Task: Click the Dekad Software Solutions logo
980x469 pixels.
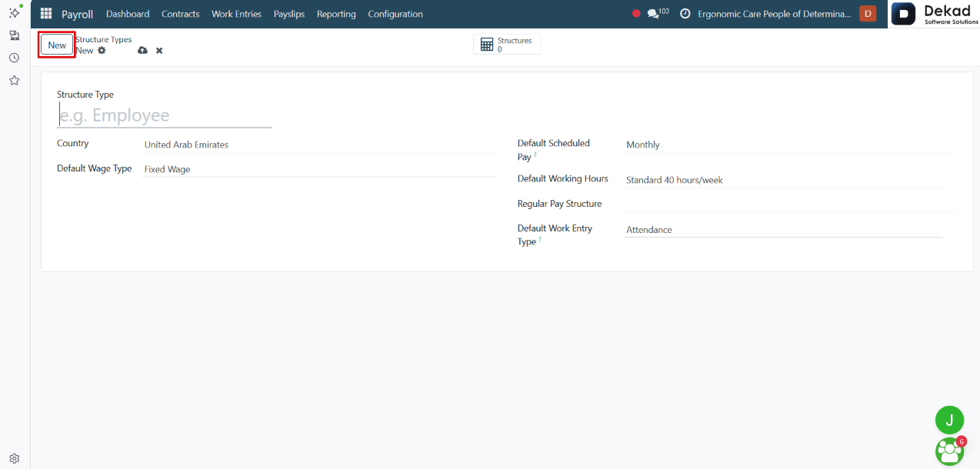Action: pyautogui.click(x=935, y=14)
